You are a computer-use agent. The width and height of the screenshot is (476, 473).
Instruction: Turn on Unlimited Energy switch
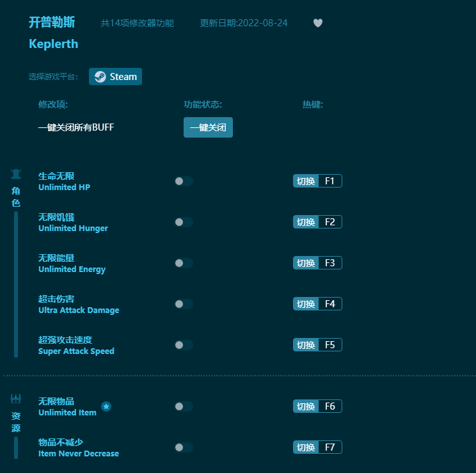click(x=184, y=263)
